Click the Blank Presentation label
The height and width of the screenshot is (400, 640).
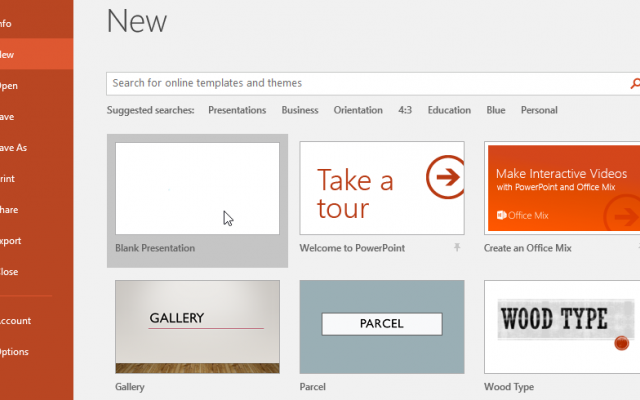(x=155, y=248)
